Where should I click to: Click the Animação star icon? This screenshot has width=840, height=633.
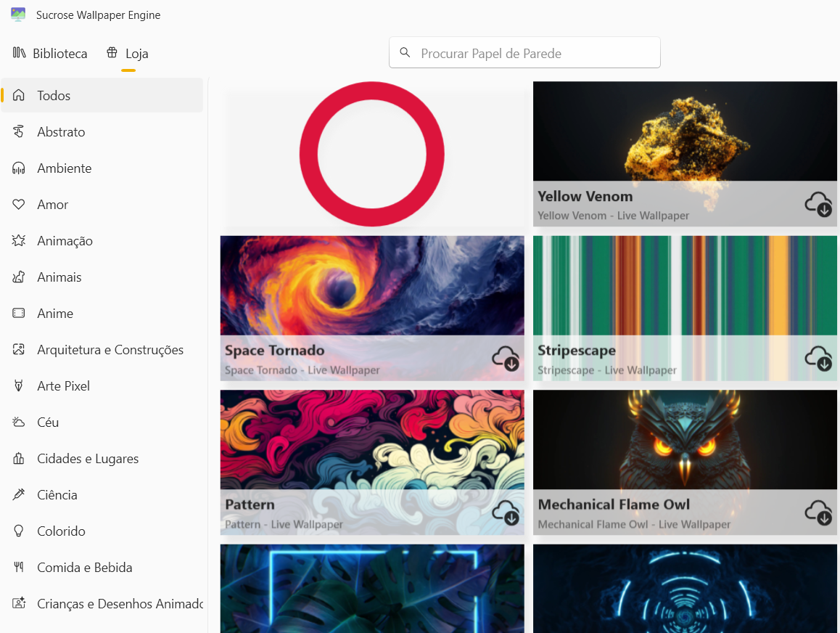pyautogui.click(x=19, y=240)
